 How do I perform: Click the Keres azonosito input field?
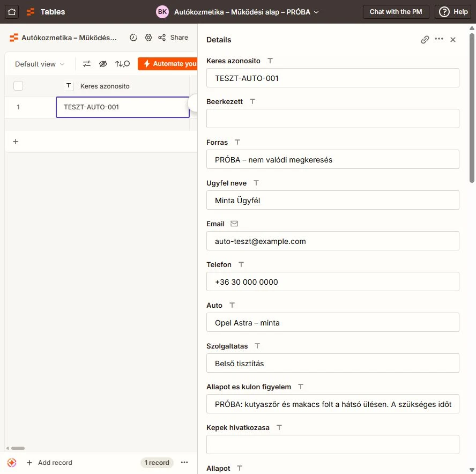click(x=333, y=78)
